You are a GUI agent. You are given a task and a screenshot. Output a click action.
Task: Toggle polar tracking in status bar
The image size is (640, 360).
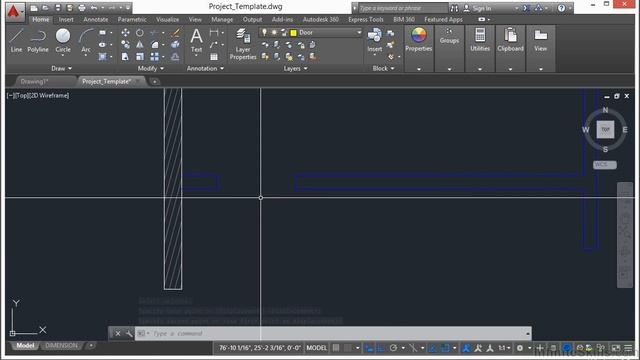point(393,348)
